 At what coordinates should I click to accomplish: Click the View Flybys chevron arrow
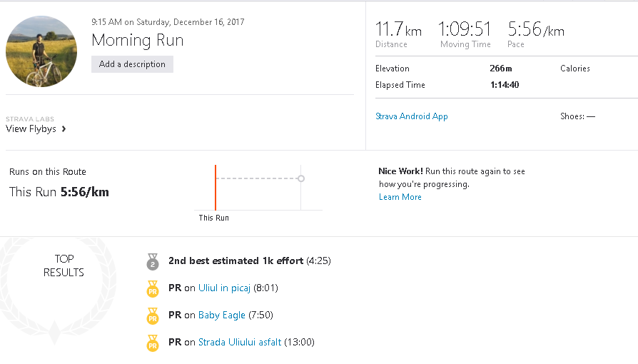64,129
